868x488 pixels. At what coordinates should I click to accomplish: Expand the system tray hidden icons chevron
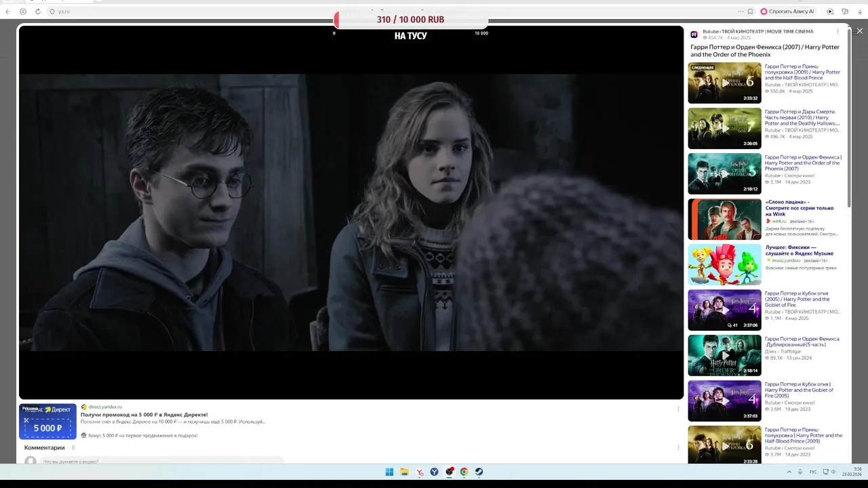pos(789,472)
